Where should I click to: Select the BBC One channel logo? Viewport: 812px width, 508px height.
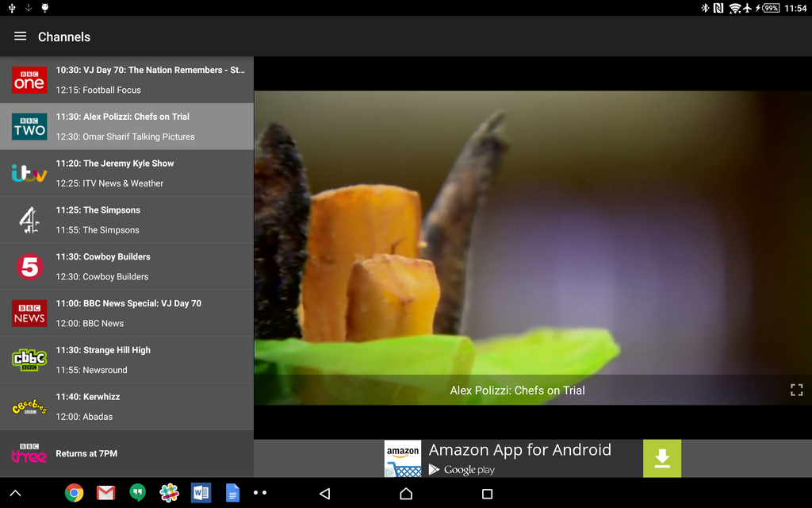[x=29, y=79]
